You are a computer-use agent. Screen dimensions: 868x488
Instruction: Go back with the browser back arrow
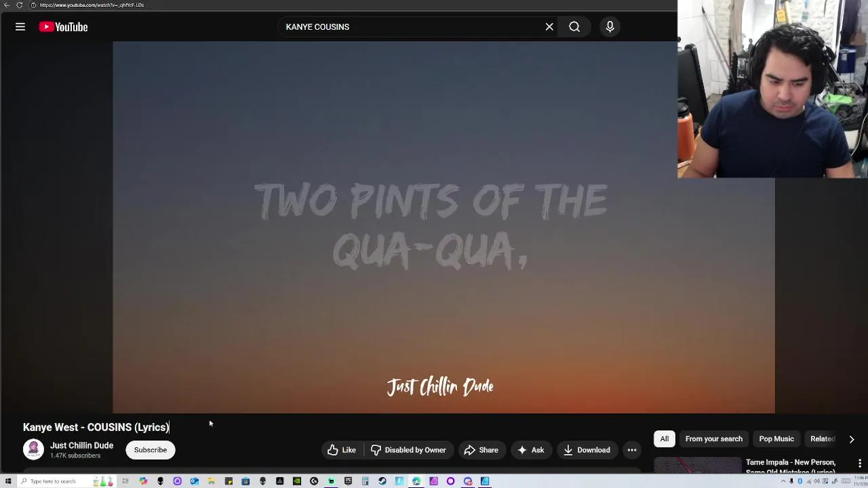7,5
